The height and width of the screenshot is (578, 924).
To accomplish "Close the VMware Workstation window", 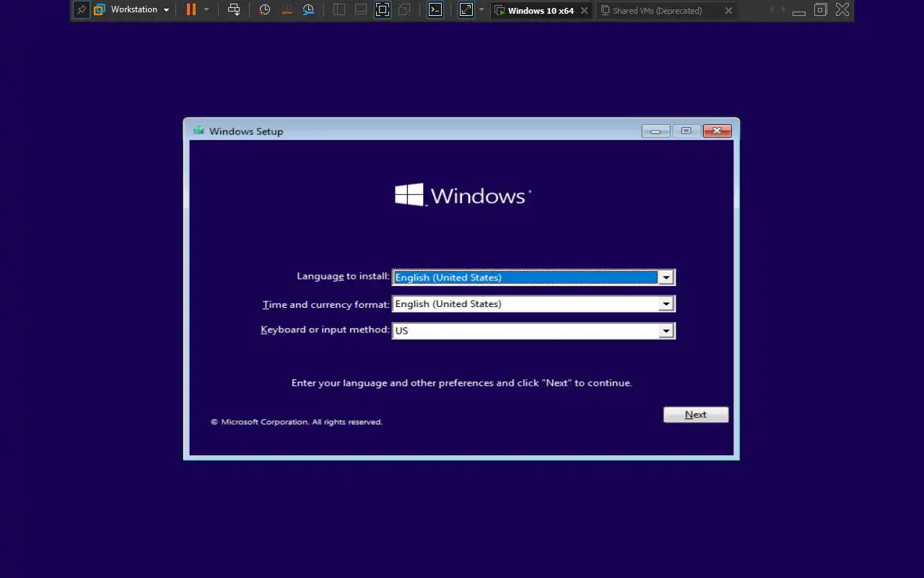I will (x=842, y=10).
